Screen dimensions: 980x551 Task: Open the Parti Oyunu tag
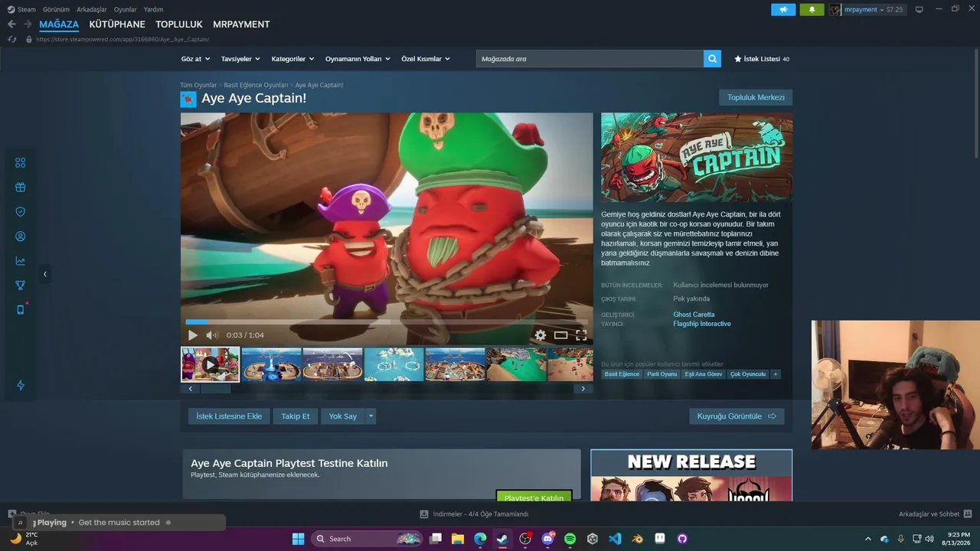tap(662, 374)
